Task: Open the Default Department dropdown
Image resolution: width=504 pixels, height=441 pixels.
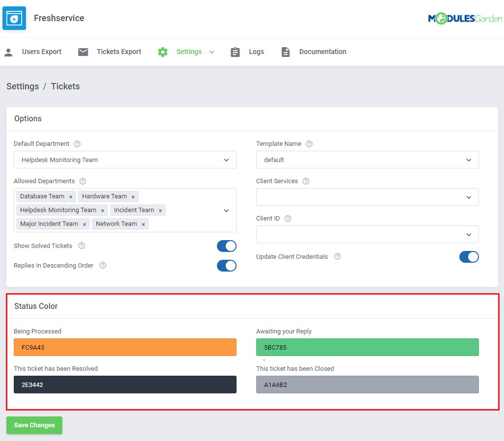Action: tap(125, 160)
